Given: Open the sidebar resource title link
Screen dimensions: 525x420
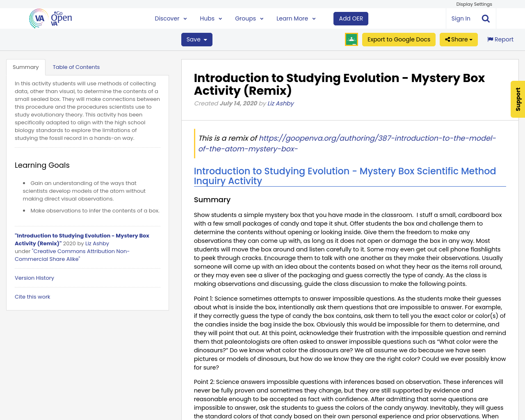Looking at the screenshot, I should [x=82, y=240].
